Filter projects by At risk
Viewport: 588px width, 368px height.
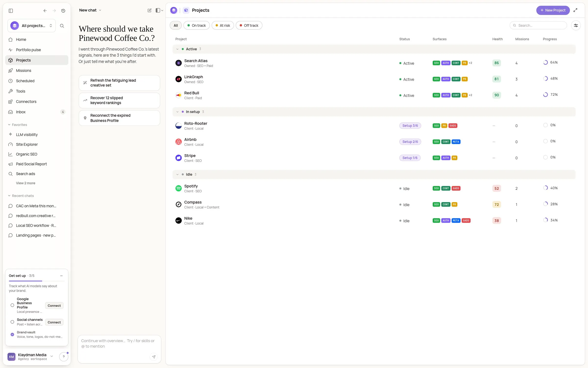click(223, 25)
